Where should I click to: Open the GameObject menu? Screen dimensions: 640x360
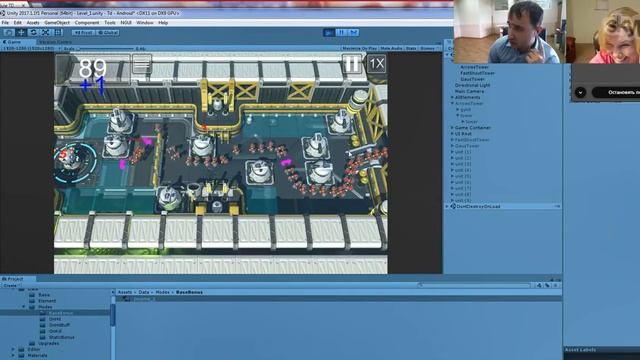tap(57, 23)
